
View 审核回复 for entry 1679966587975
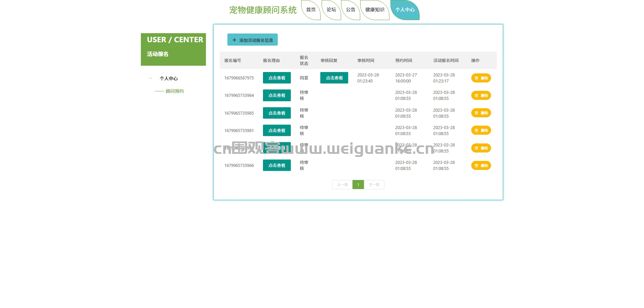click(334, 78)
